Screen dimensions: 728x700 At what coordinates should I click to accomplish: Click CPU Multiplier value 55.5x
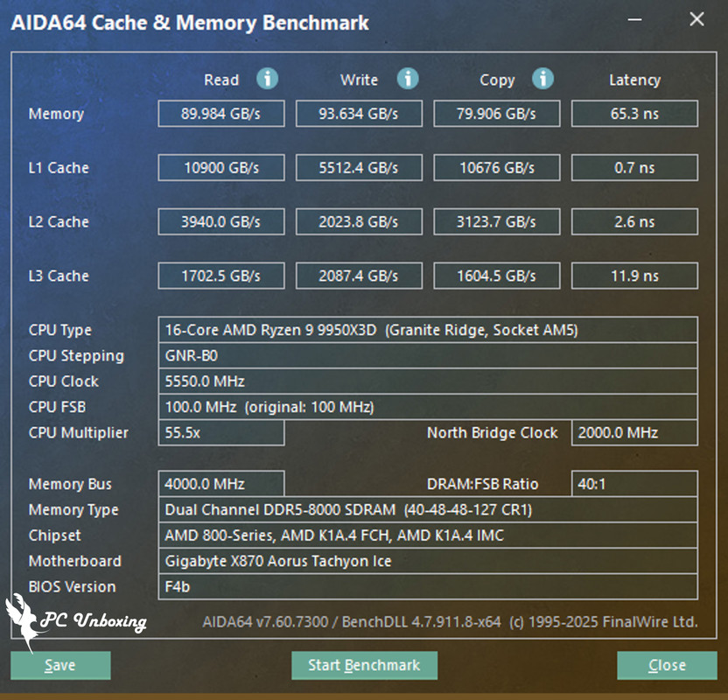pyautogui.click(x=221, y=432)
